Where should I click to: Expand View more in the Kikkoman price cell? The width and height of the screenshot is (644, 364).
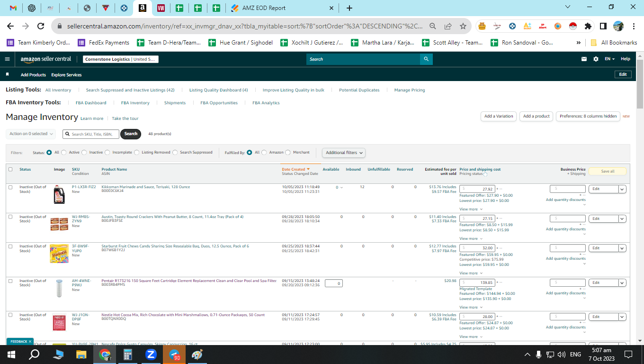(471, 209)
